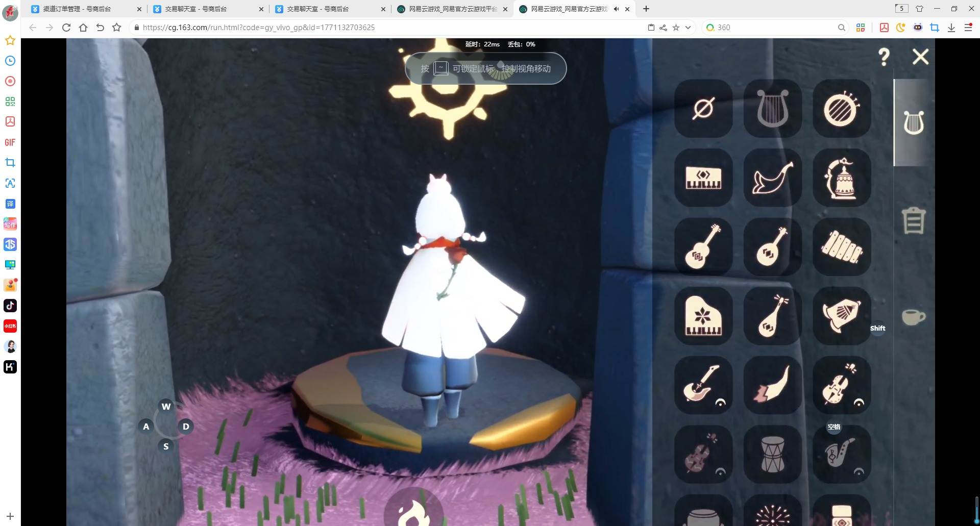Click the search magnifier icon
The width and height of the screenshot is (980, 526).
coord(842,28)
